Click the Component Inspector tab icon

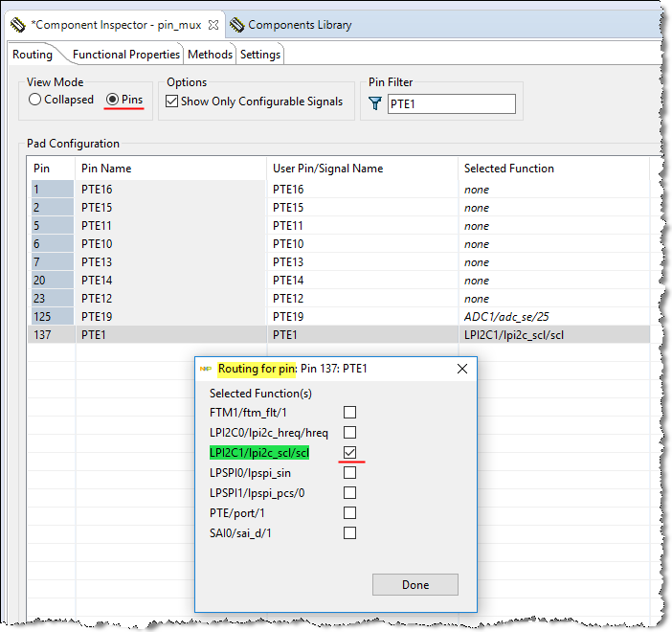point(18,25)
